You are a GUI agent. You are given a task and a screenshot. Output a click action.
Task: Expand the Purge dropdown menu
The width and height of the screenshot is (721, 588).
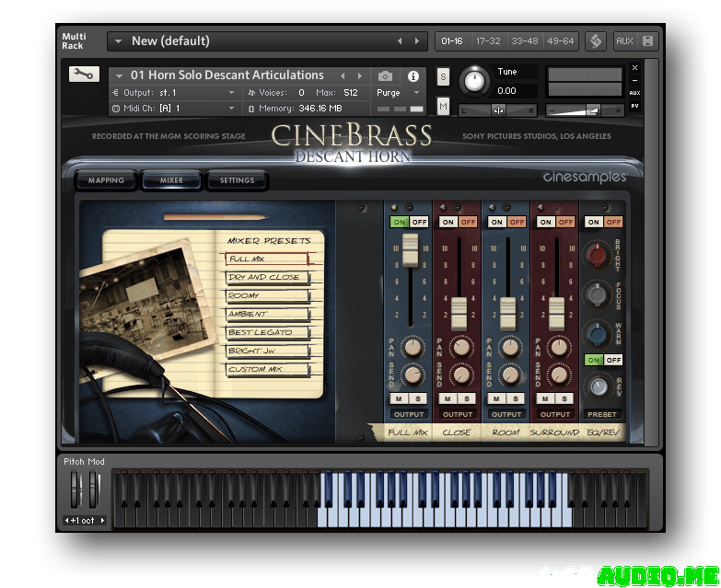[415, 93]
